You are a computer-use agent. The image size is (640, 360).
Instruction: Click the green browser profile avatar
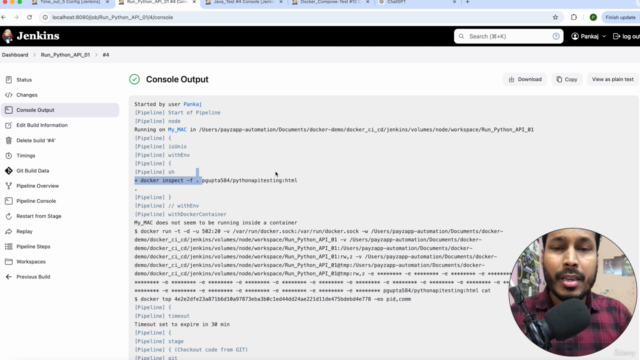coord(593,17)
